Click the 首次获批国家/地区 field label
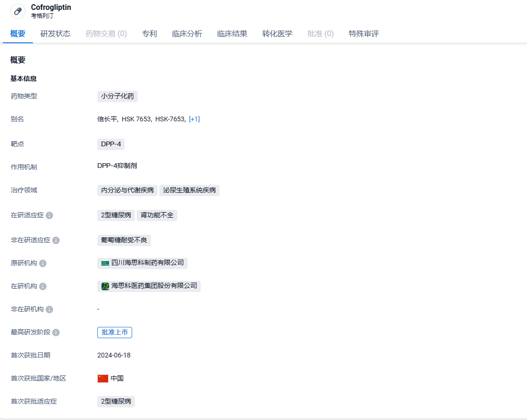Viewport: 527px width, 420px height. point(39,378)
